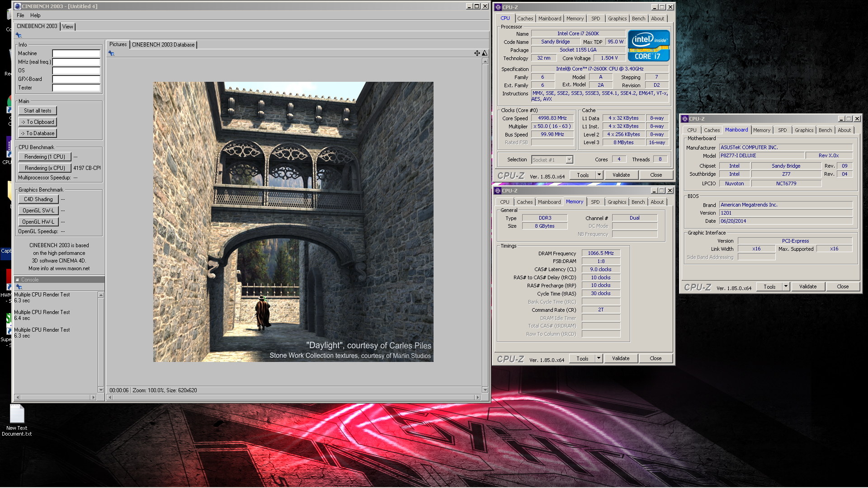Click the CPU-Z title icon of the Mainboard window
Viewport: 868px width, 488px height.
(685, 119)
